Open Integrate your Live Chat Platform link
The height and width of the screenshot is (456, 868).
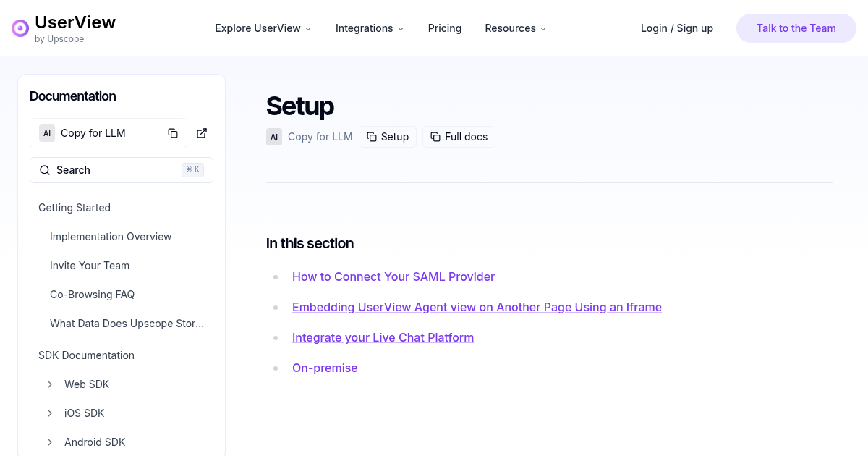click(x=383, y=337)
